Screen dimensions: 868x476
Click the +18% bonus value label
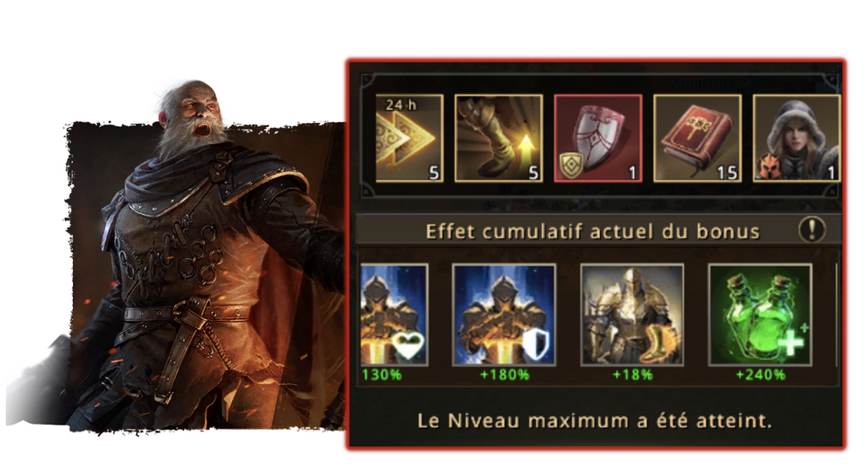click(x=632, y=375)
